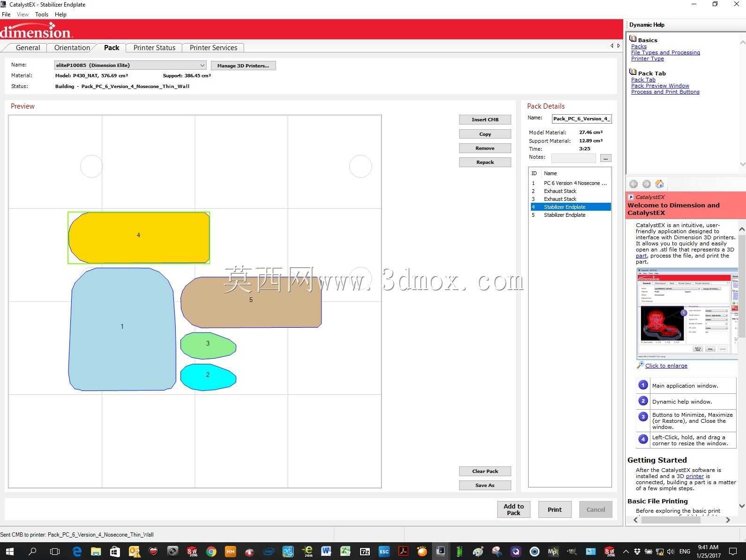Click the Notes input field
Screen dimensions: 746x560
pos(574,158)
